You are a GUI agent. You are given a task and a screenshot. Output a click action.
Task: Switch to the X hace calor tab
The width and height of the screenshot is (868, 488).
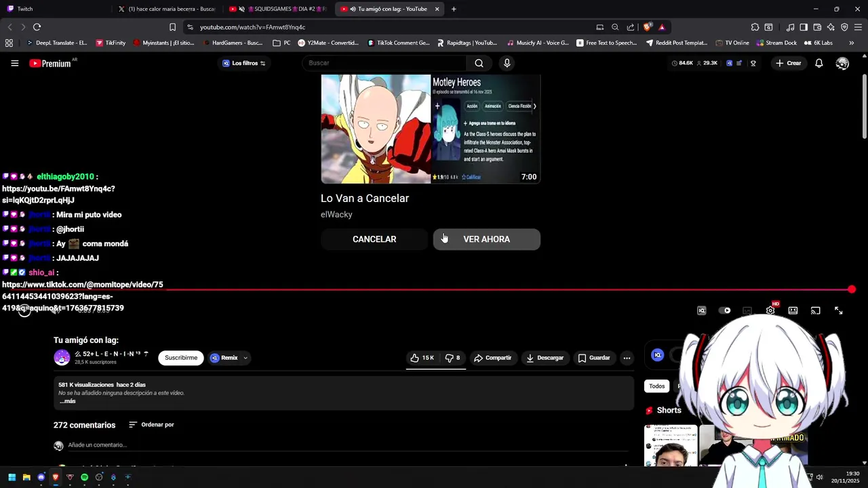pyautogui.click(x=167, y=9)
